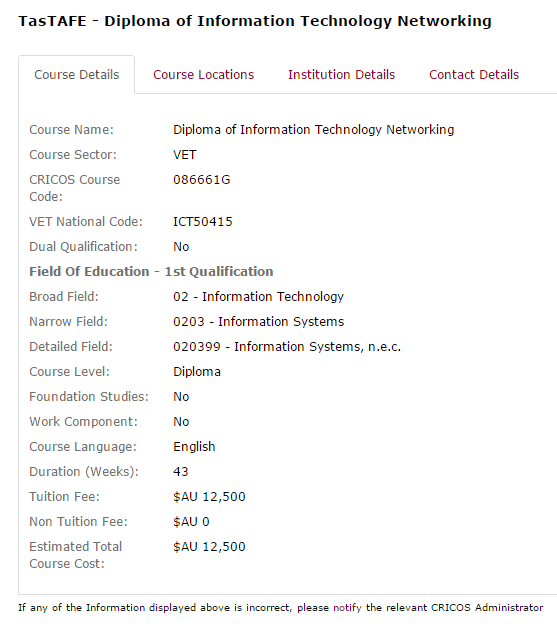Click the 'notify' link at the bottom

pyautogui.click(x=347, y=608)
